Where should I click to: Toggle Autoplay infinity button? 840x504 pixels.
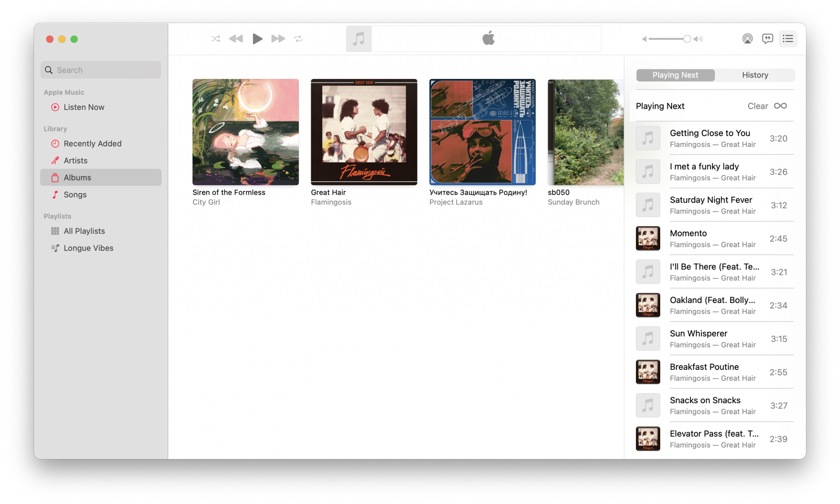click(x=780, y=106)
